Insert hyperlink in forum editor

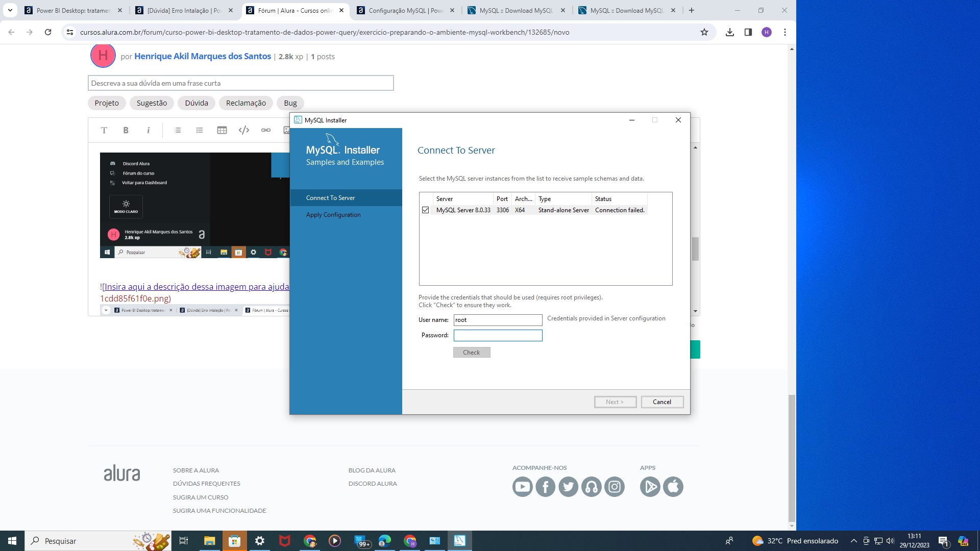(x=266, y=130)
